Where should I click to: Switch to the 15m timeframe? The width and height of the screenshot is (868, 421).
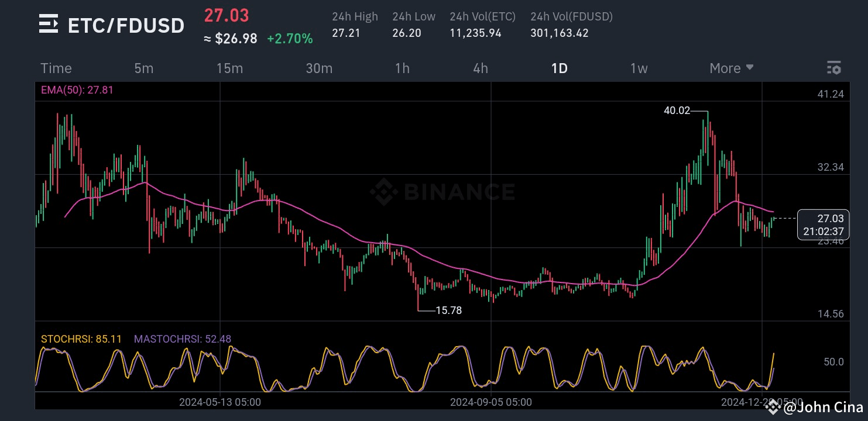[x=229, y=68]
